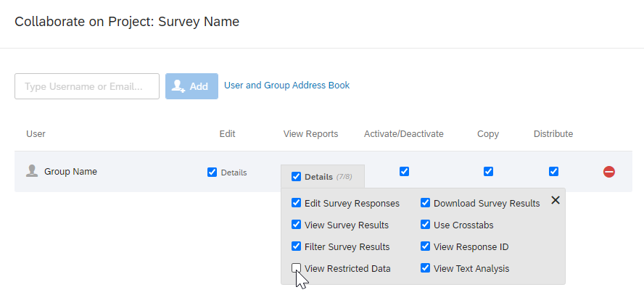Close the View Reports details popup
Image resolution: width=644 pixels, height=295 pixels.
556,200
